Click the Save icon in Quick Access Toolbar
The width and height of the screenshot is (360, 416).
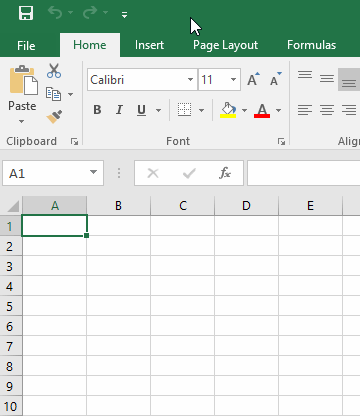(x=26, y=13)
